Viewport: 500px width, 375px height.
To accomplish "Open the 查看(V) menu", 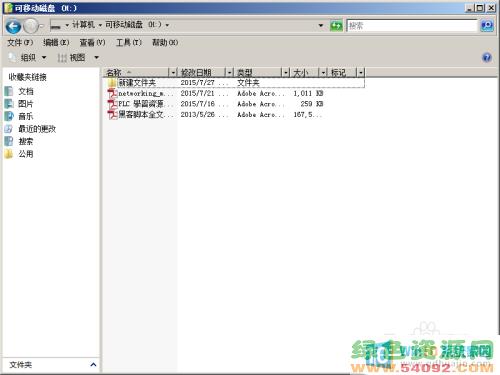I will pyautogui.click(x=92, y=43).
